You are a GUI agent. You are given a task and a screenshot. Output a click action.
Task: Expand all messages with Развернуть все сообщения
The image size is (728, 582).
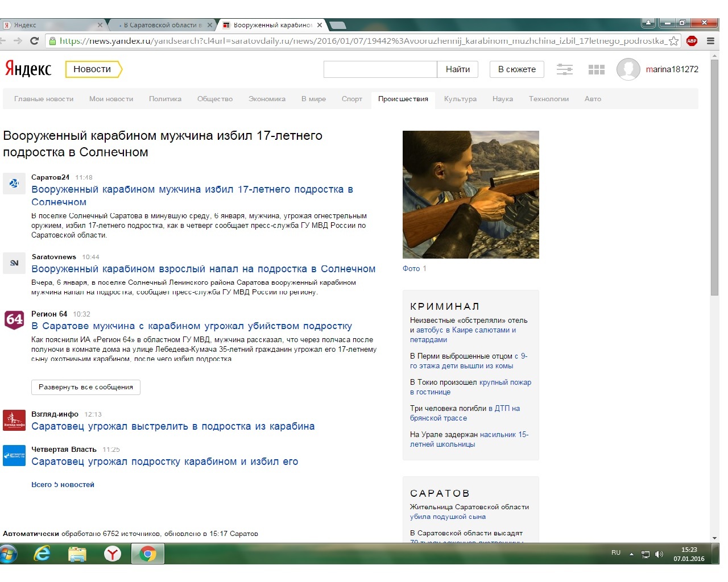(86, 387)
